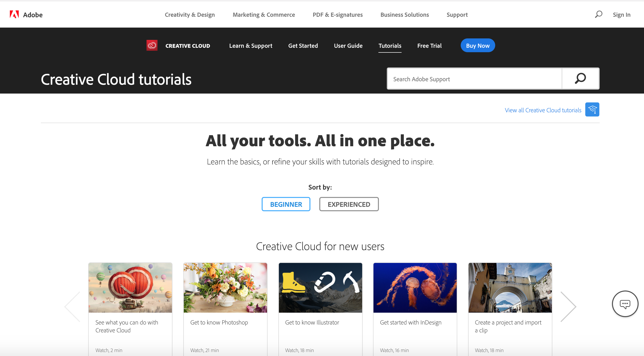
Task: Open View all Creative Cloud tutorials link
Action: 543,110
